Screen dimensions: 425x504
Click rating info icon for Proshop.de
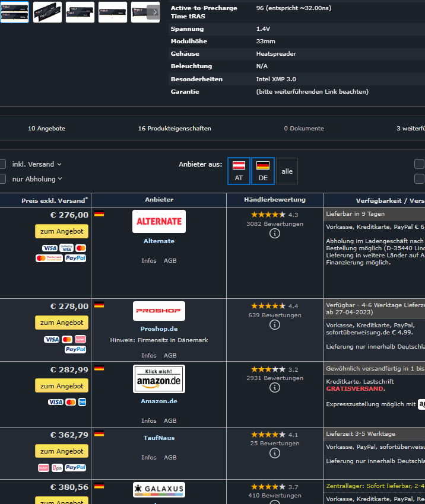[x=275, y=325]
